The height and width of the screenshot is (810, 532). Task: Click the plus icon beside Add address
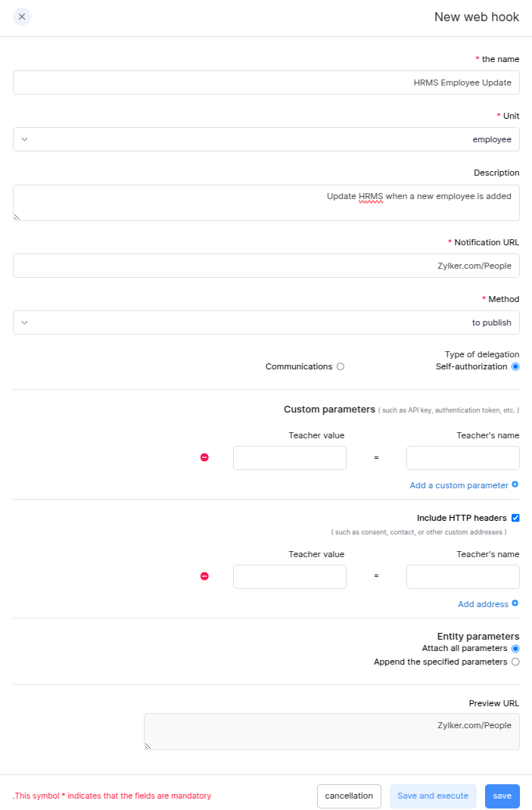click(514, 603)
